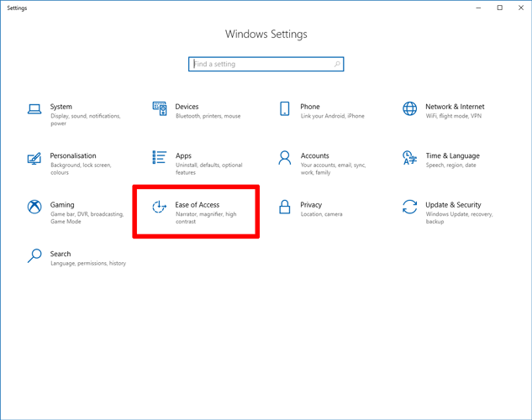Open Devices via keyboard icon
The image size is (532, 420).
(x=160, y=108)
